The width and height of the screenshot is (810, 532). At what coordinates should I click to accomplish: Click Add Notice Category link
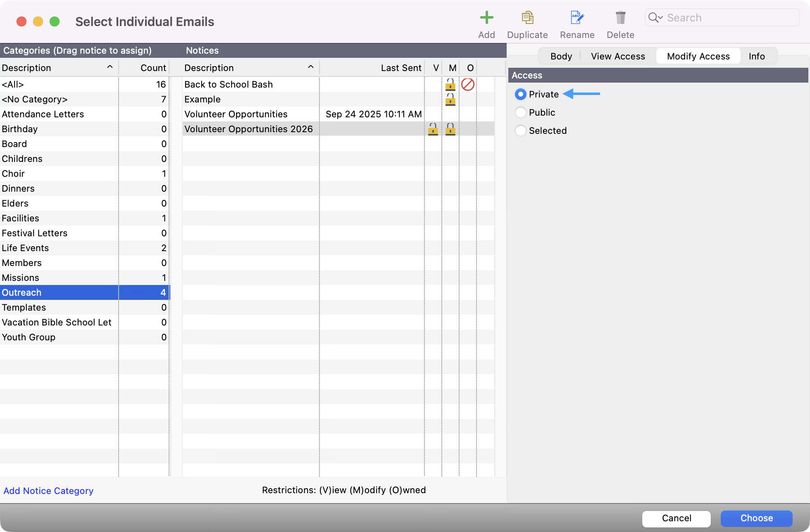(48, 491)
